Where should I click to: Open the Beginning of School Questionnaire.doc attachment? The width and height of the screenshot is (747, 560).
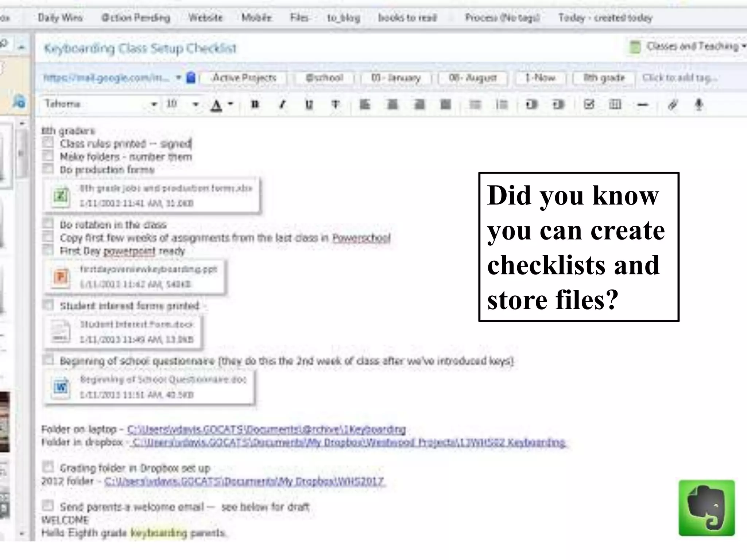[148, 387]
